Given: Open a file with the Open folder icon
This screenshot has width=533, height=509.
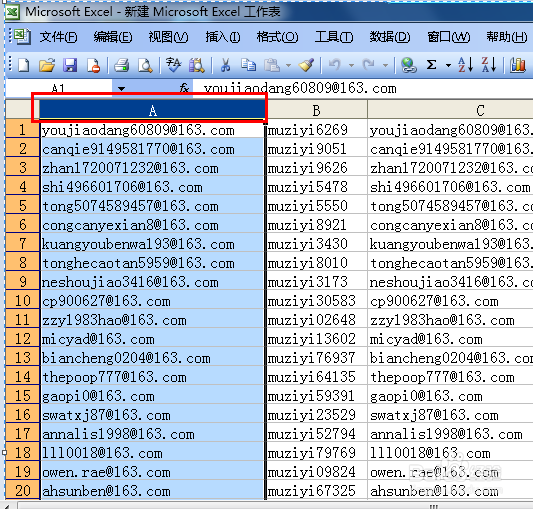Looking at the screenshot, I should pyautogui.click(x=47, y=65).
